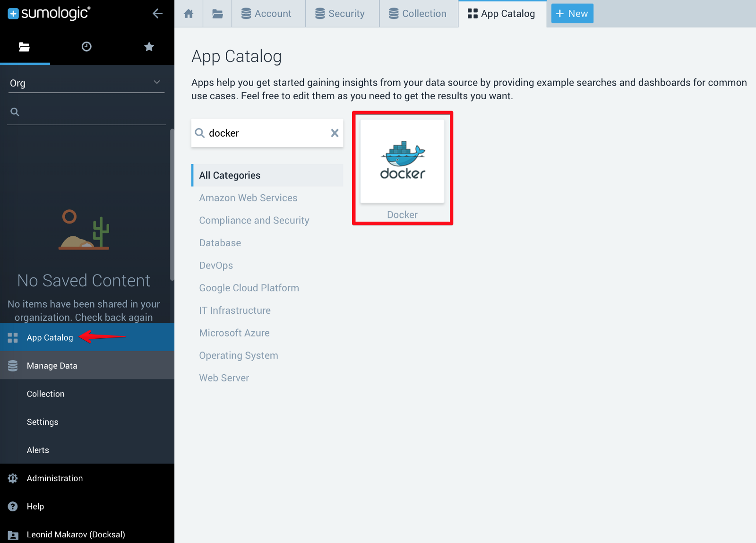Filter by Operating System category
Screen dimensions: 756x543
pyautogui.click(x=239, y=356)
